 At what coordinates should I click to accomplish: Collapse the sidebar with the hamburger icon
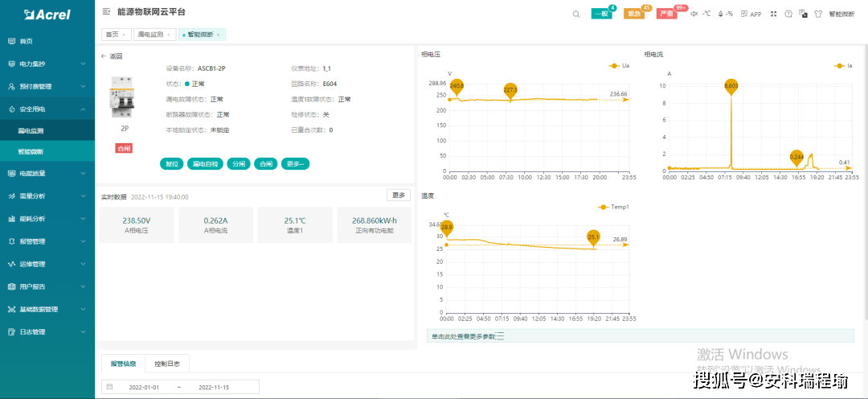(x=106, y=11)
